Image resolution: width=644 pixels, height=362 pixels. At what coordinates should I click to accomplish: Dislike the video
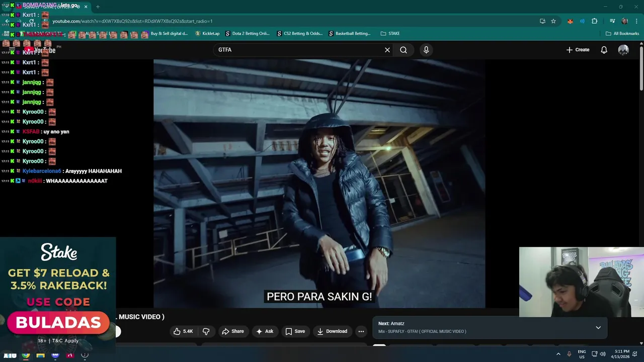(206, 331)
